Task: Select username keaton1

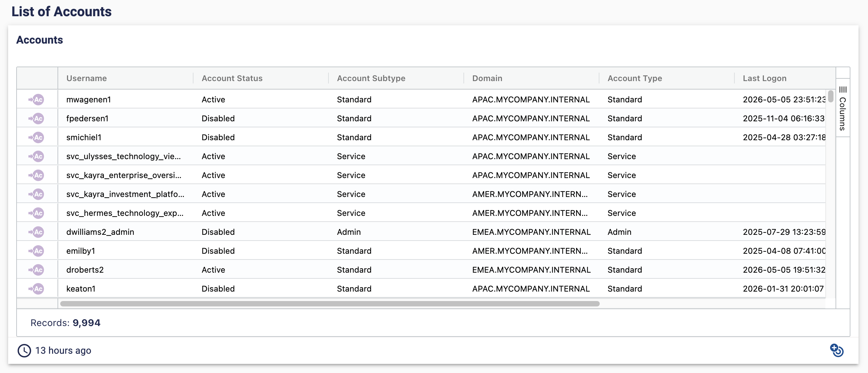Action: point(81,289)
